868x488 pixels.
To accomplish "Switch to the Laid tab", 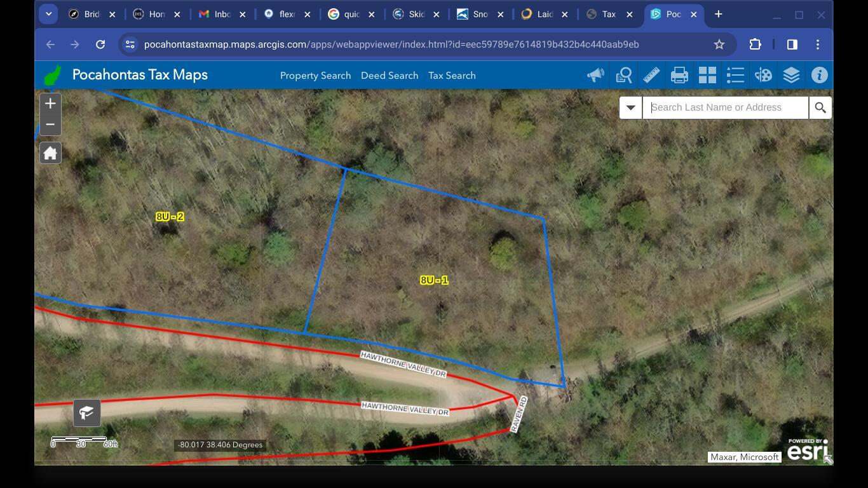I will (x=545, y=14).
